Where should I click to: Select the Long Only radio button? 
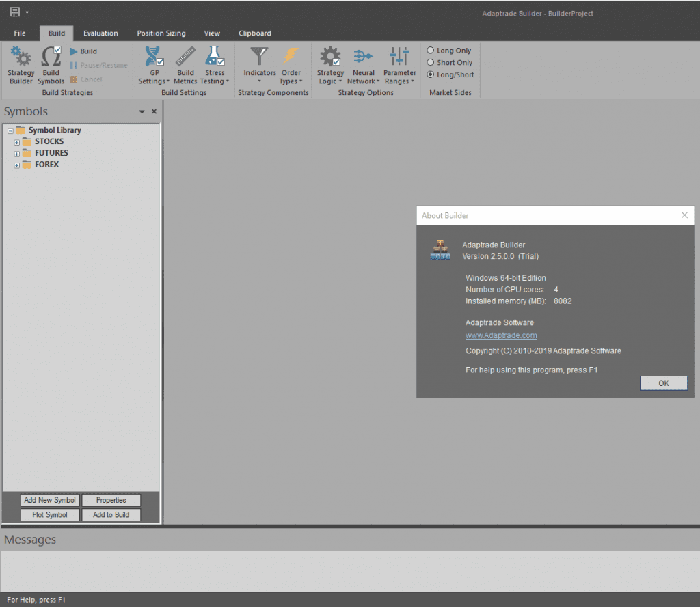[x=431, y=51]
